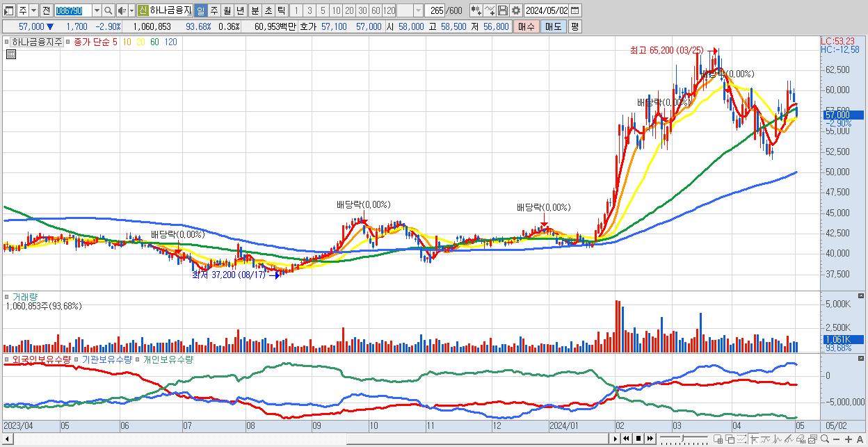Select the 월 monthly period tab
868x447 pixels.
point(227,10)
